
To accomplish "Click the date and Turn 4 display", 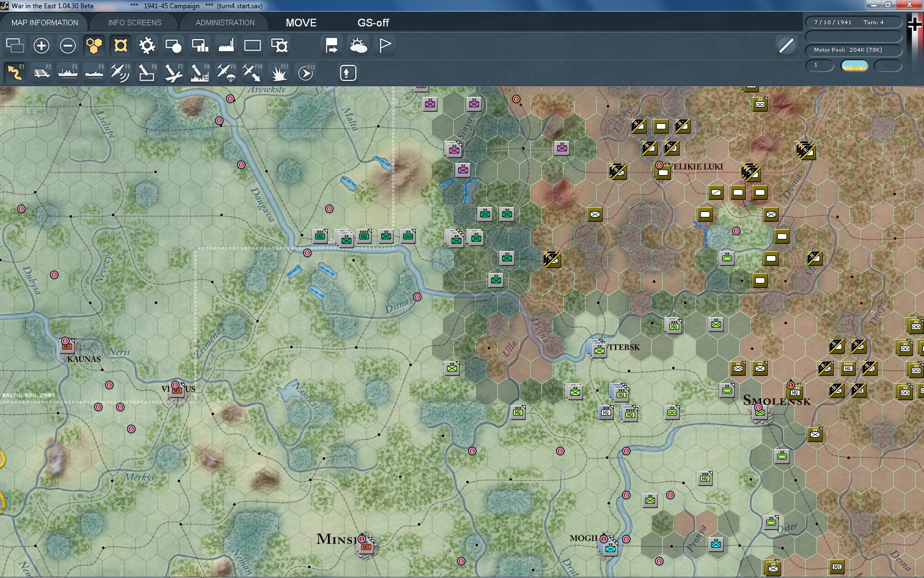I will coord(854,23).
